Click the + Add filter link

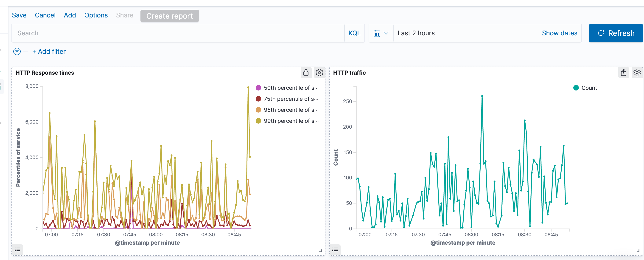(49, 51)
